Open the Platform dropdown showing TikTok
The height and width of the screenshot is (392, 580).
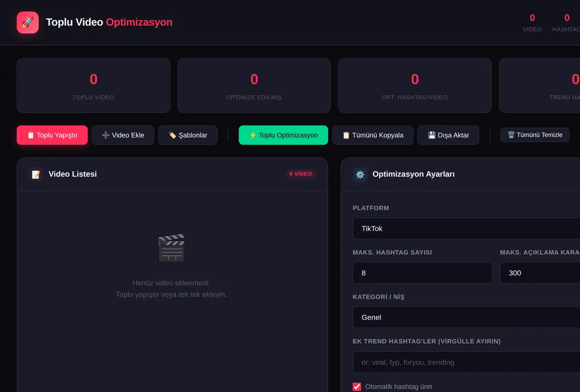coord(466,228)
